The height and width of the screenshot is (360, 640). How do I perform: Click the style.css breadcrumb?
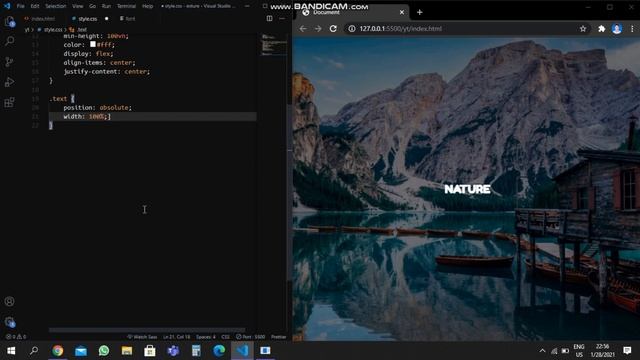tap(53, 30)
